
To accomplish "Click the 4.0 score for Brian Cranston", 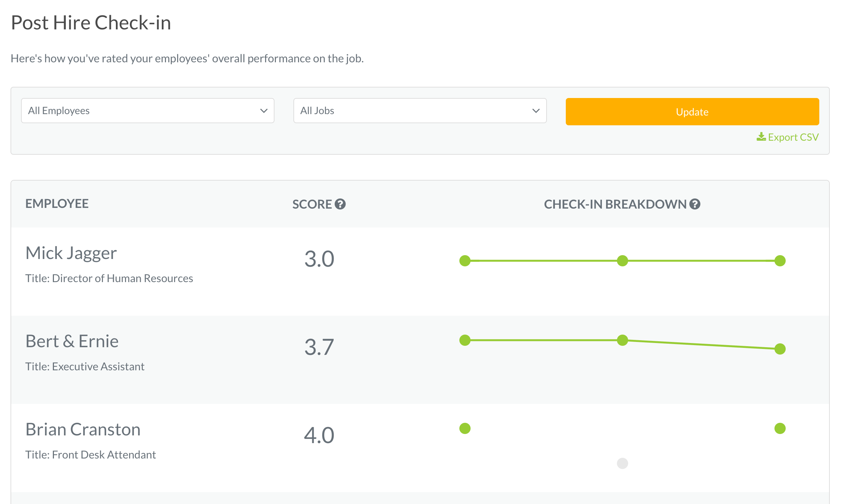I will click(319, 435).
